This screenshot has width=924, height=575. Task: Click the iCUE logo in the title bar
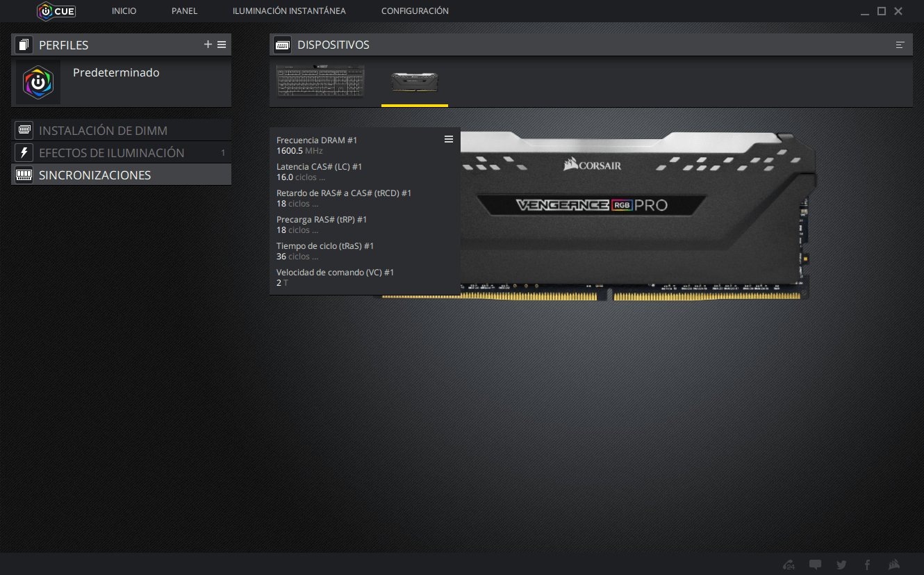(56, 11)
